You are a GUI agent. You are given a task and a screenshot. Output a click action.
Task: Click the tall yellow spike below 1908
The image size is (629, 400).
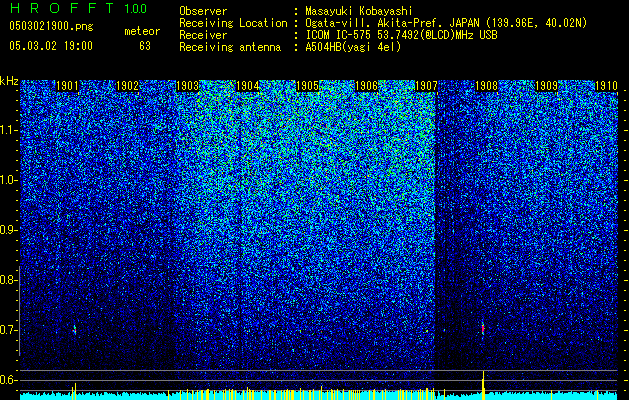[483, 385]
